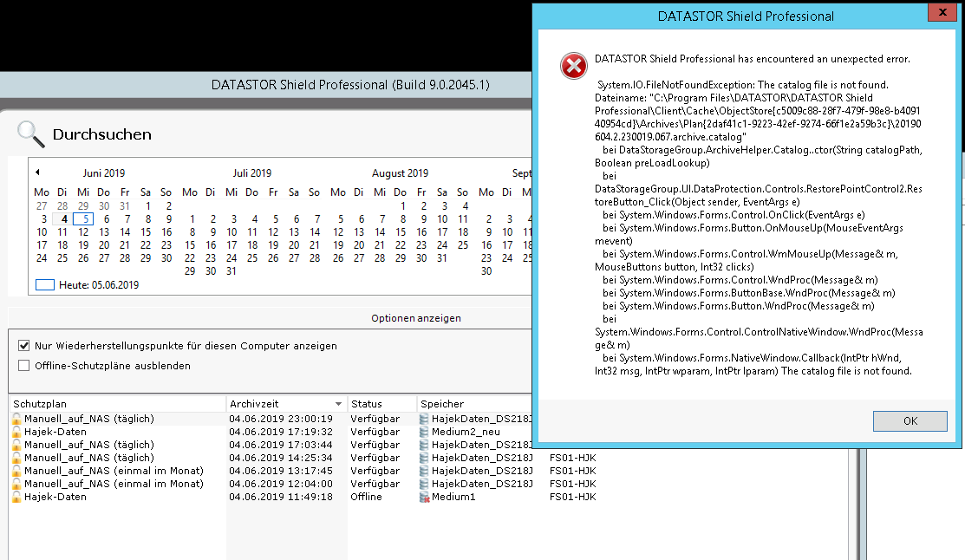
Task: Click August 2019 month header
Action: click(x=400, y=173)
